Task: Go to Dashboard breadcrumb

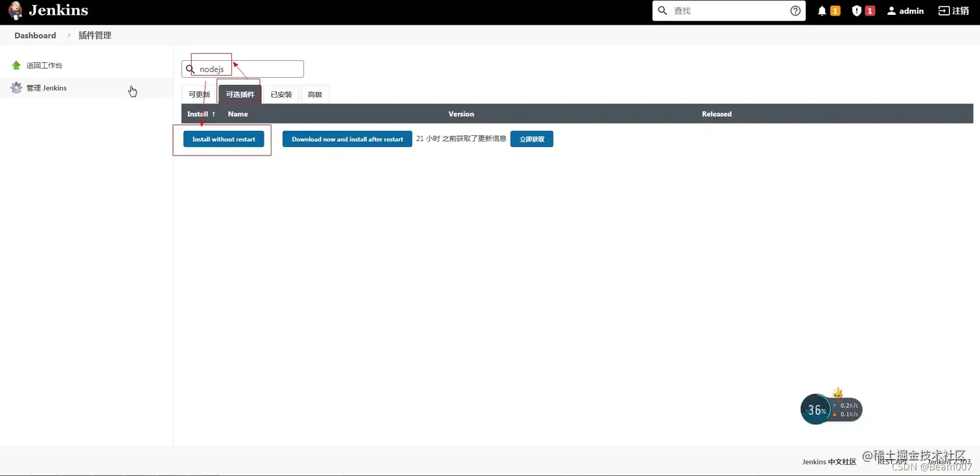Action: click(x=35, y=36)
